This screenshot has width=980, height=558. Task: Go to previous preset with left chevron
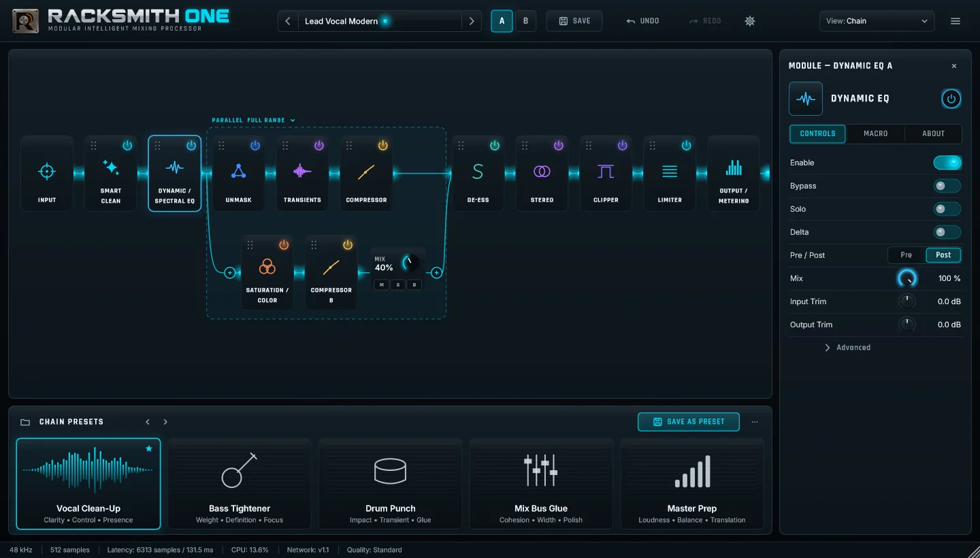[x=288, y=21]
